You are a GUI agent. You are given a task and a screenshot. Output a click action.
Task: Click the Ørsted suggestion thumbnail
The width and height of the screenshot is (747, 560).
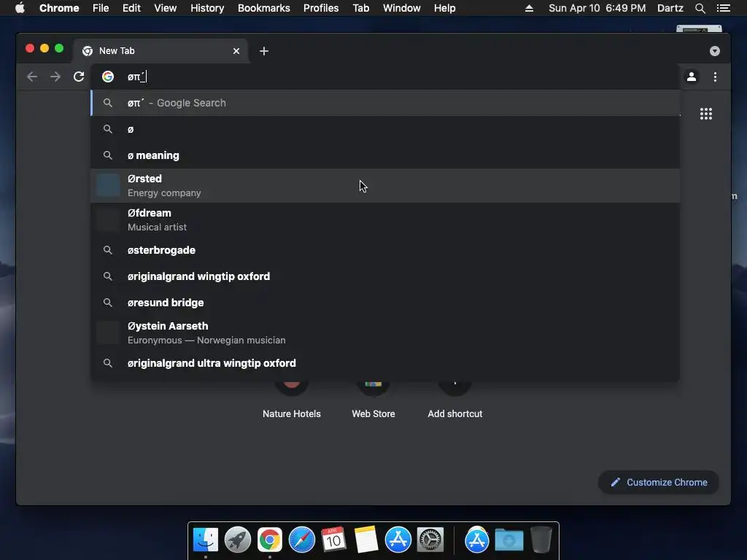pyautogui.click(x=108, y=185)
